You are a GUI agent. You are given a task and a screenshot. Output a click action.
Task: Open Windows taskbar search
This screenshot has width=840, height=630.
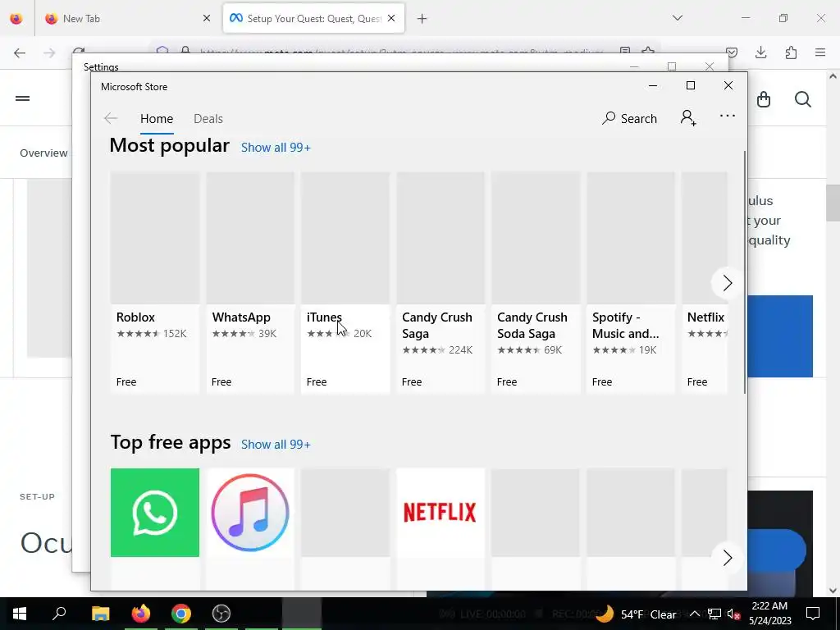tap(59, 613)
